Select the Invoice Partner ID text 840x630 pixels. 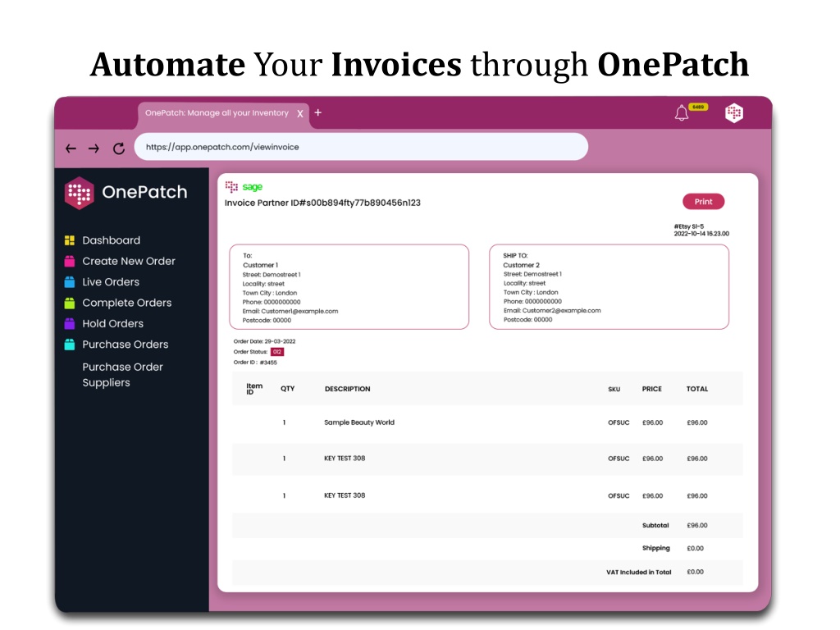(322, 203)
